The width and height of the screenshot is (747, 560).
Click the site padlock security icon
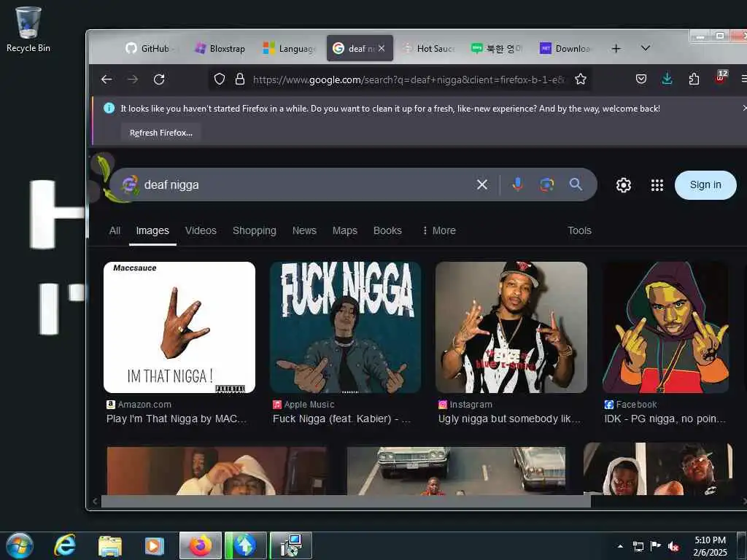(240, 79)
